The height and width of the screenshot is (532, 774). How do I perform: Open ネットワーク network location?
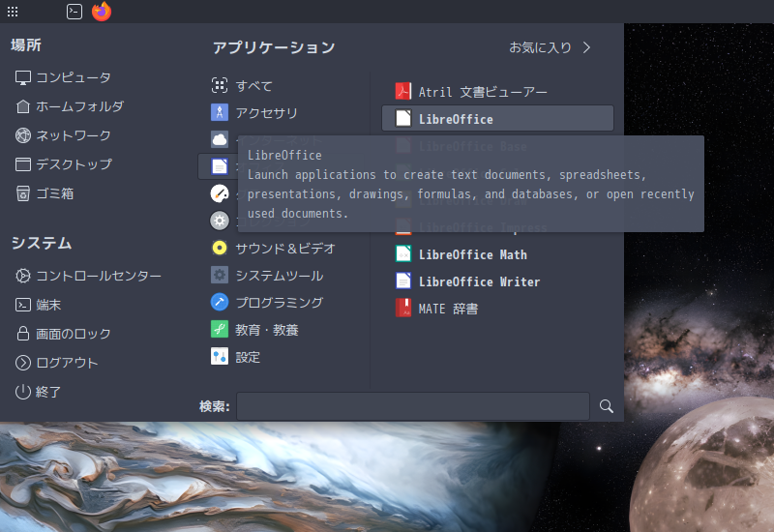(x=63, y=135)
